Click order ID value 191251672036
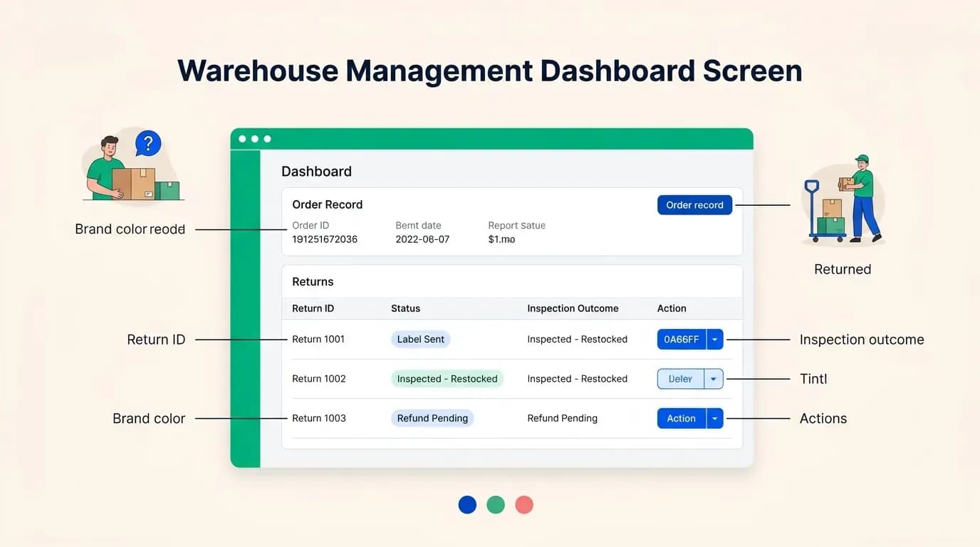Image resolution: width=980 pixels, height=547 pixels. 325,239
